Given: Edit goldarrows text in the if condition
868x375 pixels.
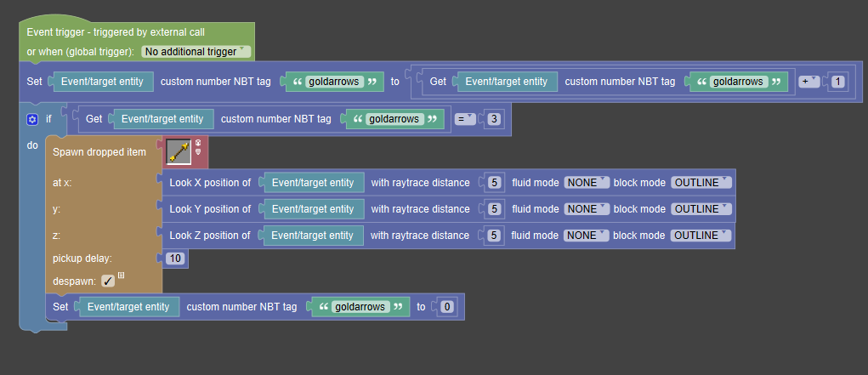Looking at the screenshot, I should click(x=394, y=119).
